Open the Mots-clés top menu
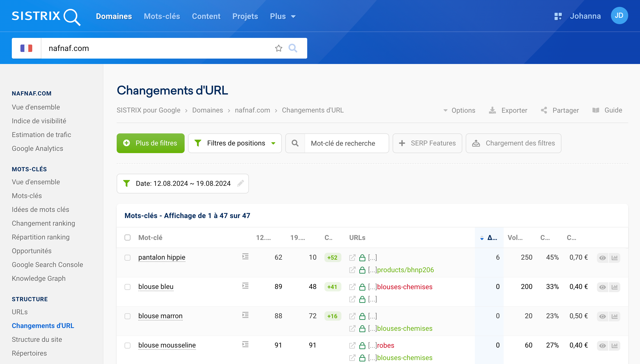Screen dimensions: 640x364 pos(162,16)
